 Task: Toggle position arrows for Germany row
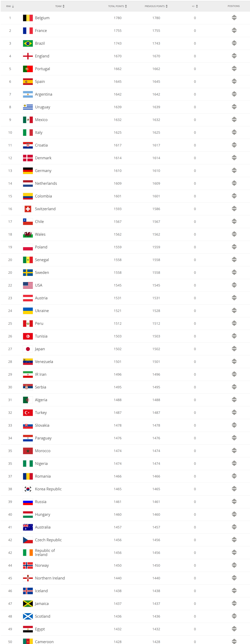(234, 170)
